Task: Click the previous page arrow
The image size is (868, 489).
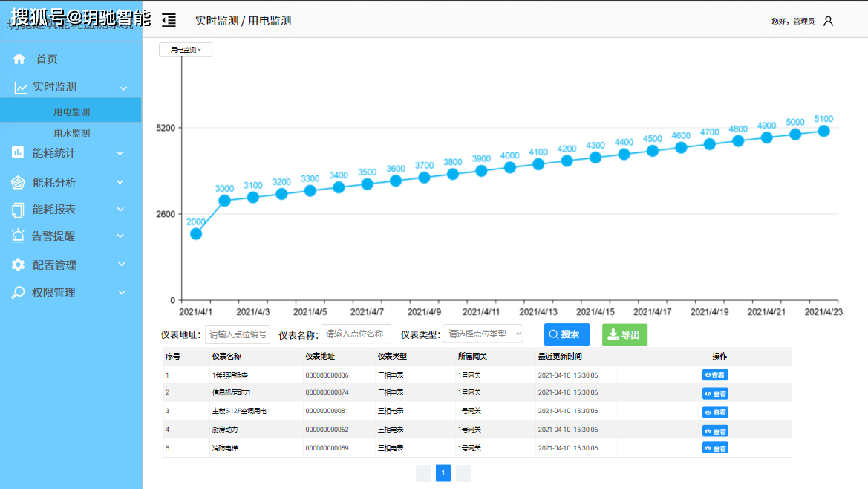Action: tap(423, 473)
